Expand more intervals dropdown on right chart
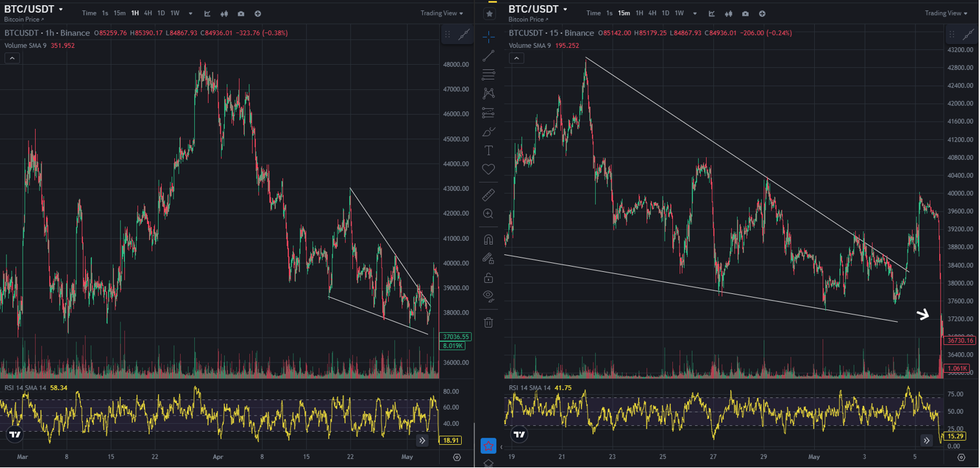This screenshot has width=980, height=468. [x=695, y=14]
